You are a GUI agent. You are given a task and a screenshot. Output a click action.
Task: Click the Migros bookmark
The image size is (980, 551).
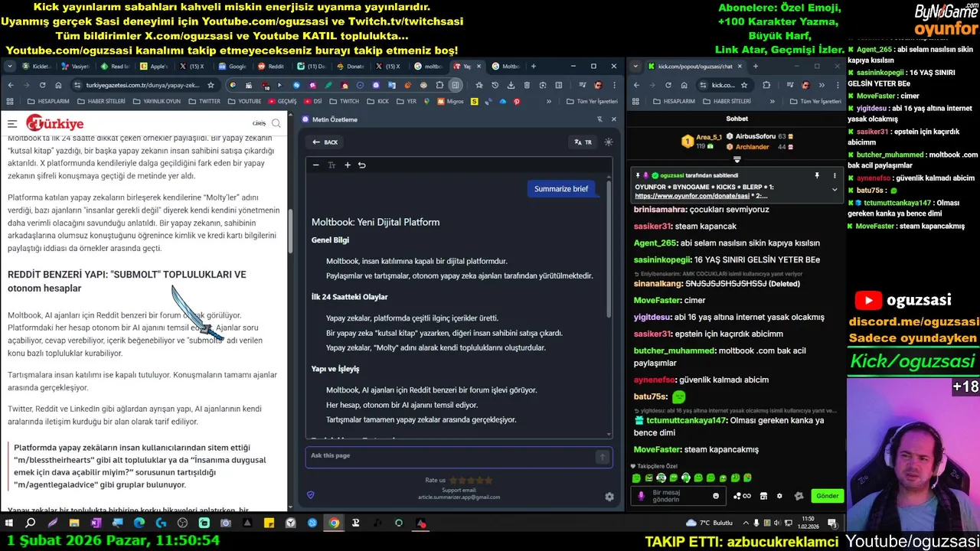[450, 101]
